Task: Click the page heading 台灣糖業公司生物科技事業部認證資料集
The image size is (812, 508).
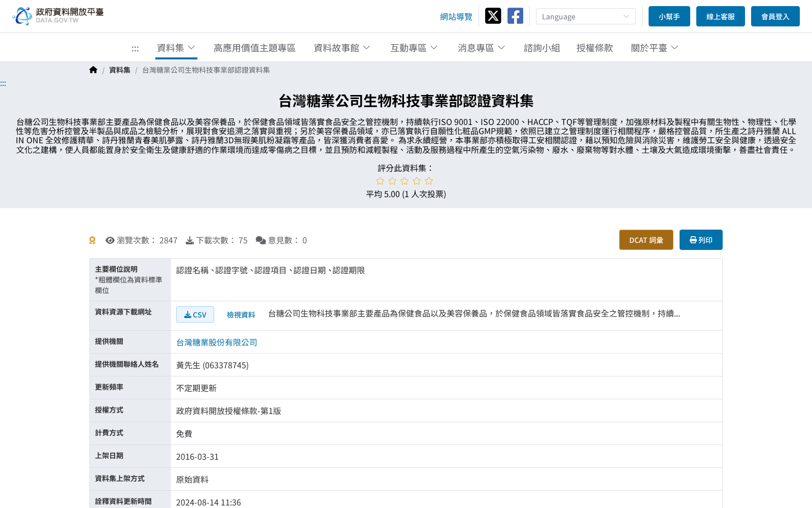Action: coord(406,101)
